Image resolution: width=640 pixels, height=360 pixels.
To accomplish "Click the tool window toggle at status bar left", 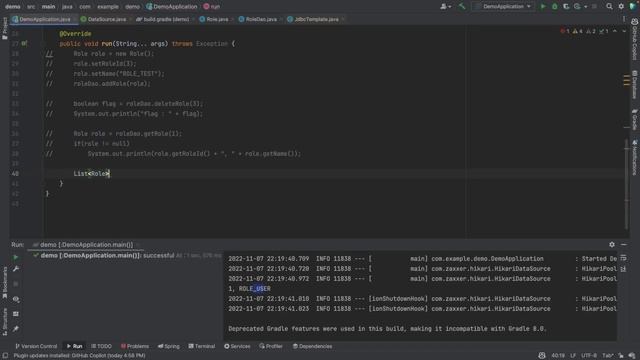I will tap(5, 356).
